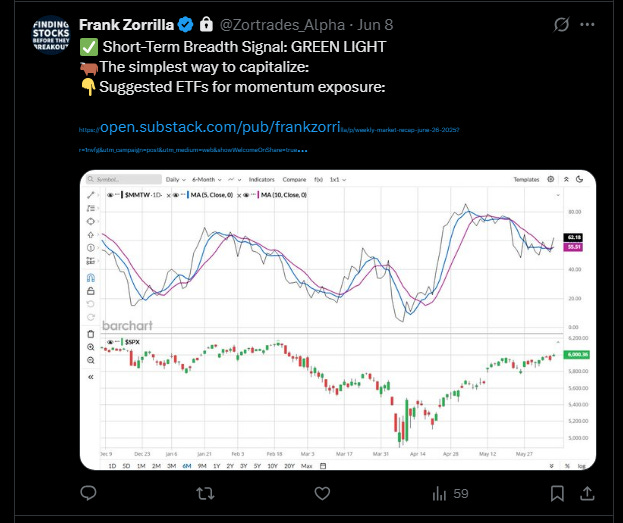Bookmark the tweet
The height and width of the screenshot is (523, 623).
[557, 494]
